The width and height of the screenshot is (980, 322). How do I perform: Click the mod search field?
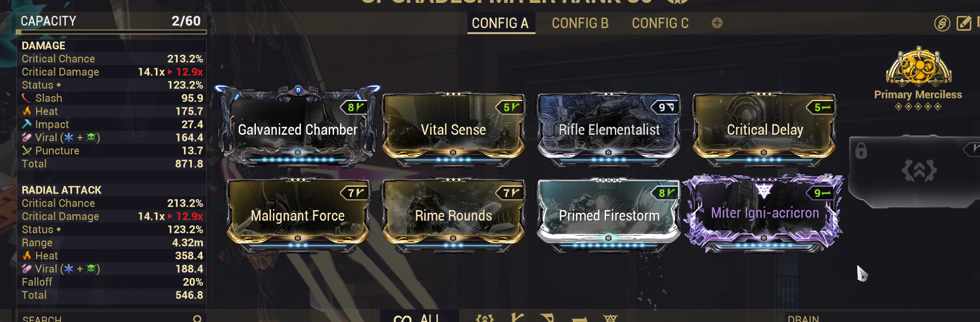[111, 317]
